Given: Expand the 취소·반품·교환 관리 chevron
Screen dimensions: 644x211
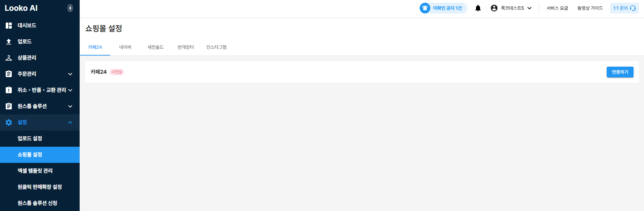Looking at the screenshot, I should point(70,90).
